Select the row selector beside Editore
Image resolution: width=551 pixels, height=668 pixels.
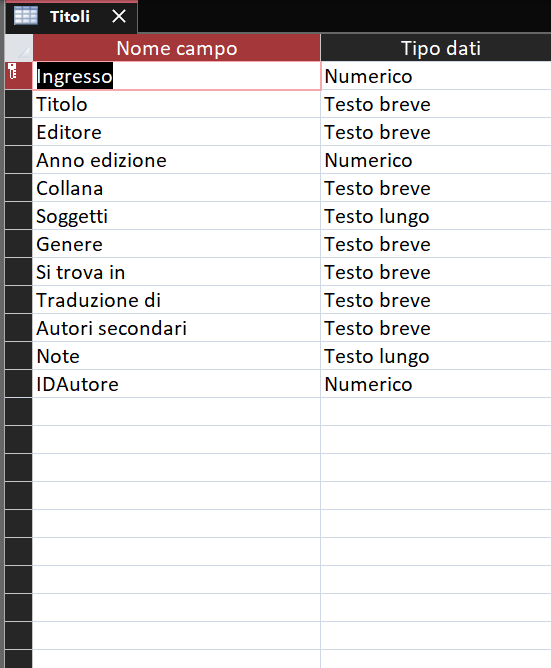point(19,132)
